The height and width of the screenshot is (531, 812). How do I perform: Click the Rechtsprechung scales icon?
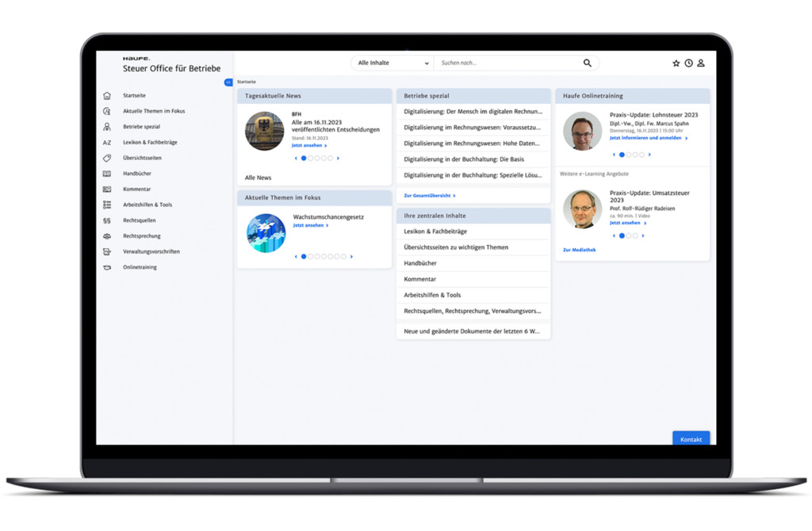[107, 236]
